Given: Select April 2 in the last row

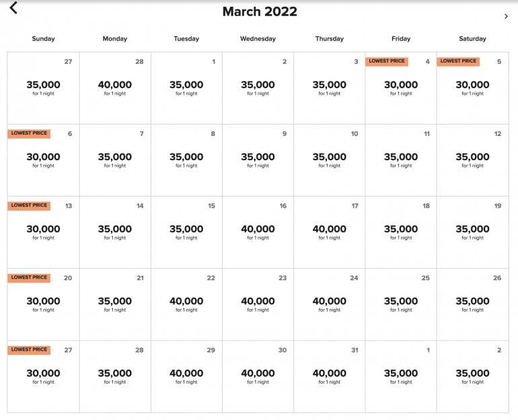Looking at the screenshot, I should 472,376.
